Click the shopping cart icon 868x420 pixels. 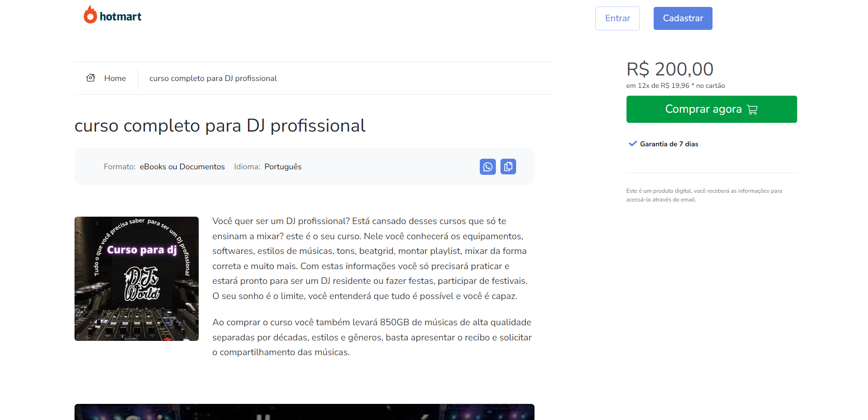coord(752,109)
